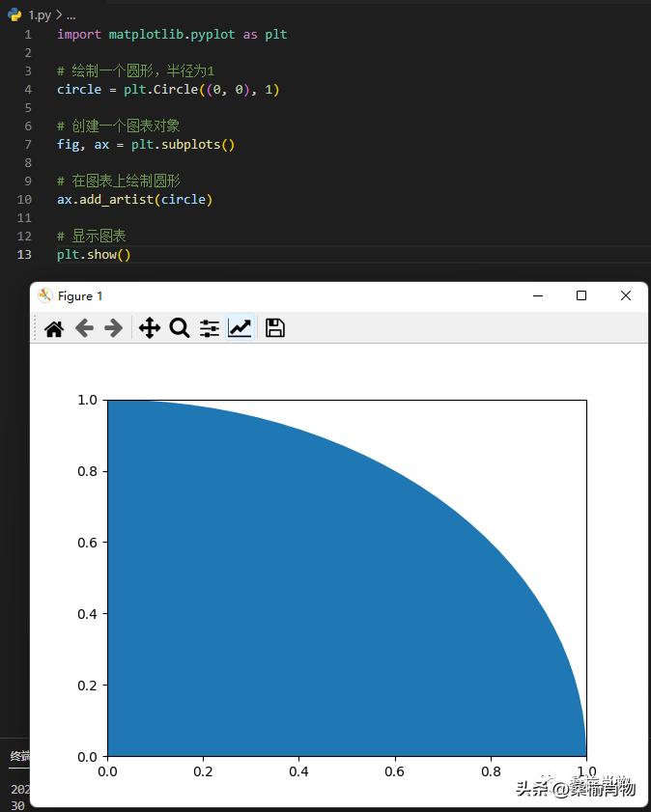Toggle the Zoom-to-rectangle magnifier tool
651x812 pixels.
[180, 328]
